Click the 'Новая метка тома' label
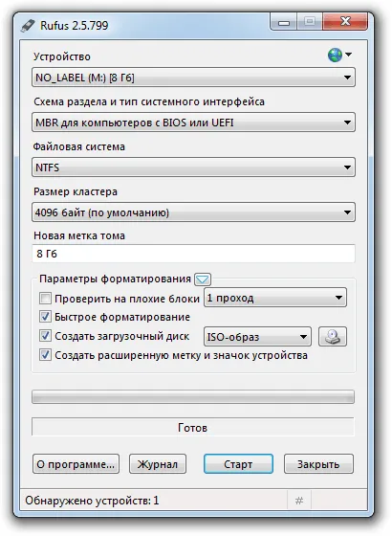This screenshot has height=536, width=392. [79, 235]
